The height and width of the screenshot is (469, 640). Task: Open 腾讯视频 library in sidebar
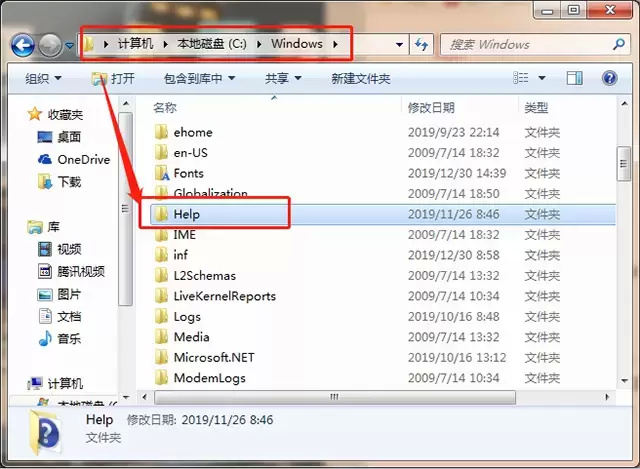80,271
